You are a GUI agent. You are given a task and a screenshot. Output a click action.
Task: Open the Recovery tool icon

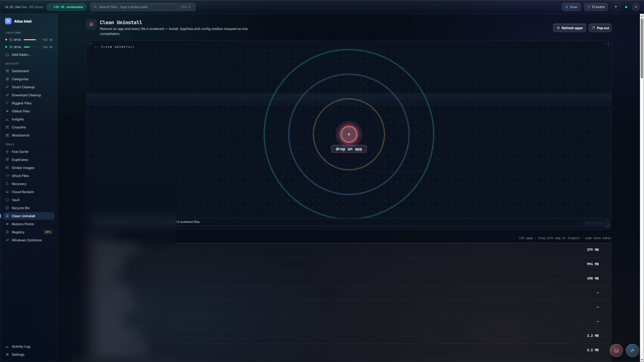(x=7, y=184)
